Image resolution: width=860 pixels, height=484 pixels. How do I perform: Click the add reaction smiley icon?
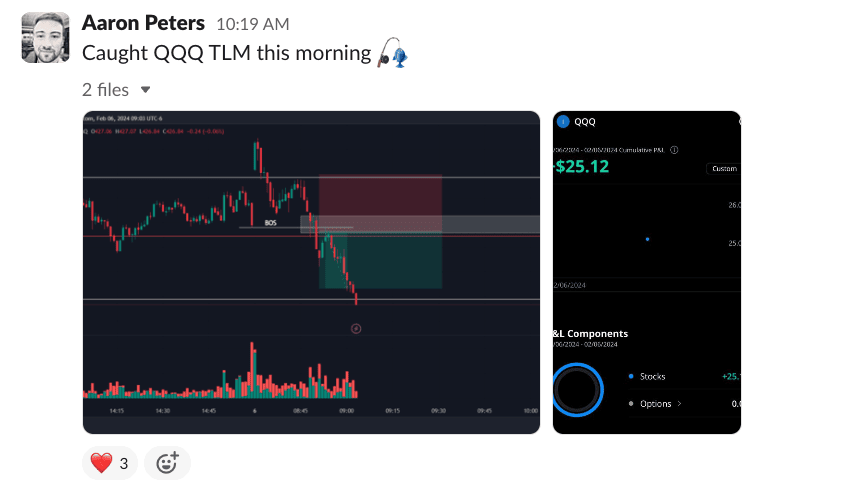167,462
